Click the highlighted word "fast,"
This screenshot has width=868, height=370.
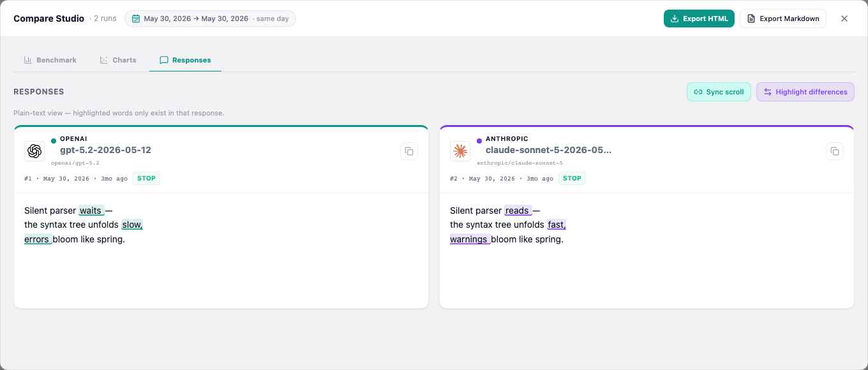pos(557,225)
